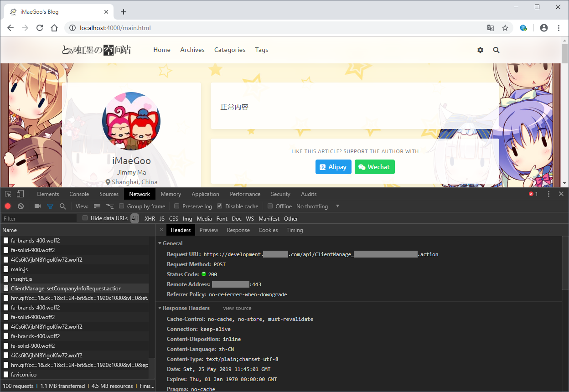Click the iMaeGoo profile avatar
569x392 pixels.
[x=131, y=121]
